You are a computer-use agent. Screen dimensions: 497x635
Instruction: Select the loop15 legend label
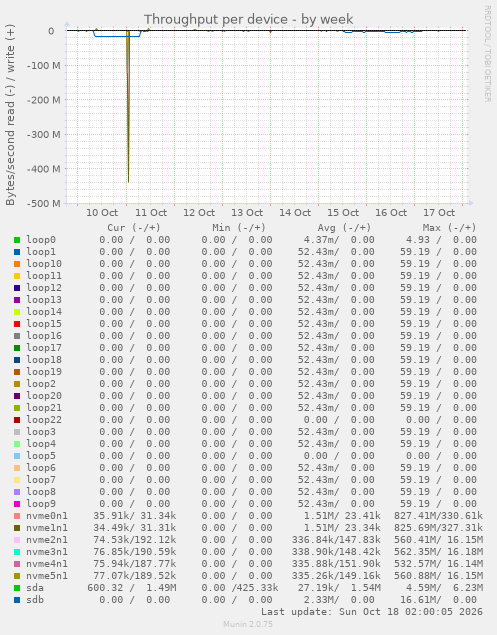click(44, 324)
